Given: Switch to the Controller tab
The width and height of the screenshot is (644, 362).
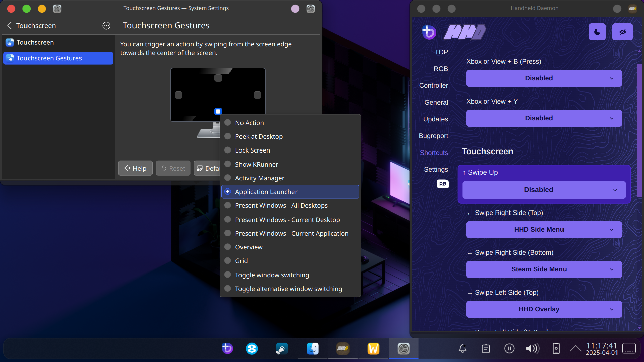Looking at the screenshot, I should tap(433, 85).
